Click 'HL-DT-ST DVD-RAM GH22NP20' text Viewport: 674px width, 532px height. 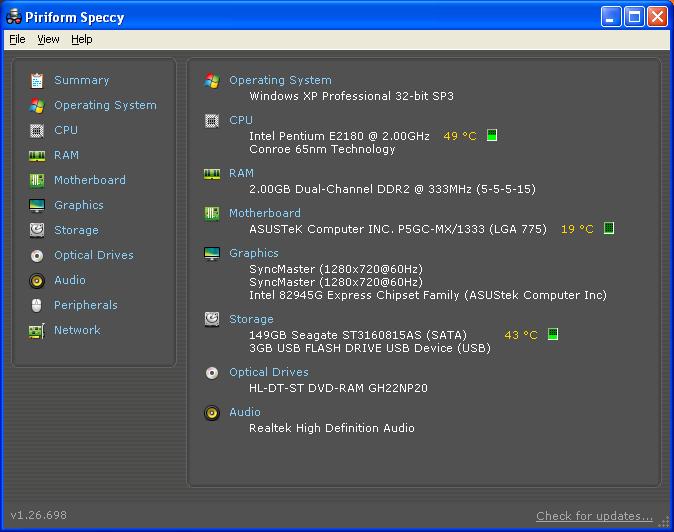(x=338, y=388)
